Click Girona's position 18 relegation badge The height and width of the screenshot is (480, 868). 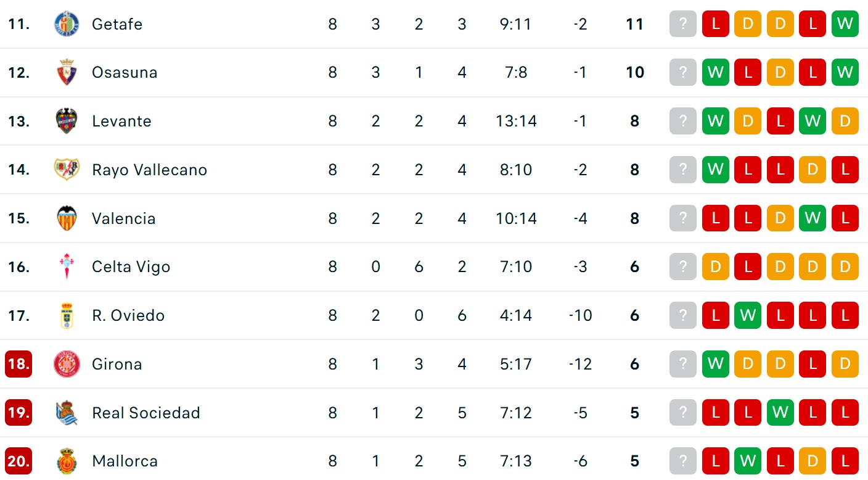[18, 364]
